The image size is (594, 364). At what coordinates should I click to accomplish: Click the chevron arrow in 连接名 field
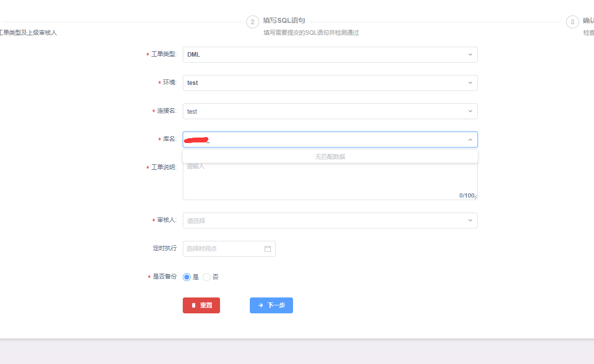tap(470, 111)
